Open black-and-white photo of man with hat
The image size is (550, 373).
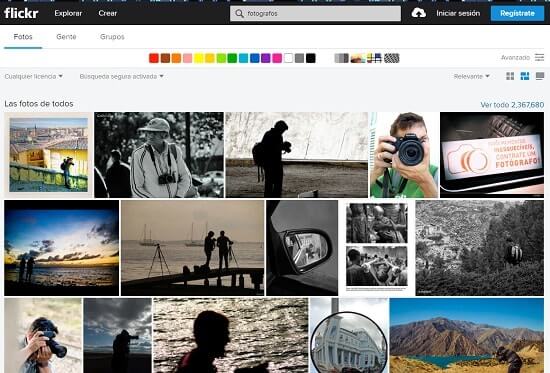click(x=159, y=155)
